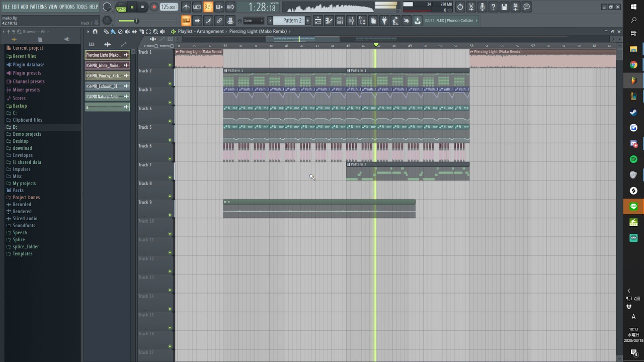644x362 pixels.
Task: Open the Piano roll window from toolbar
Action: point(329,21)
